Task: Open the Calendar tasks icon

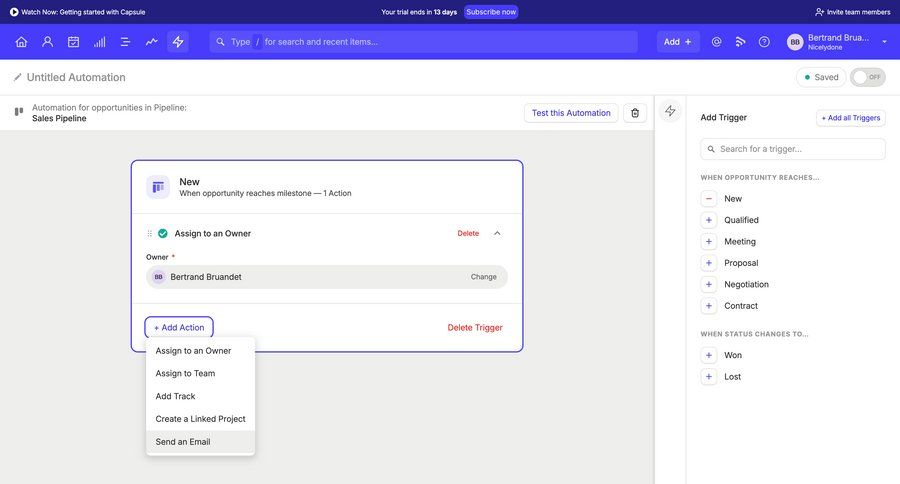Action: pos(73,42)
